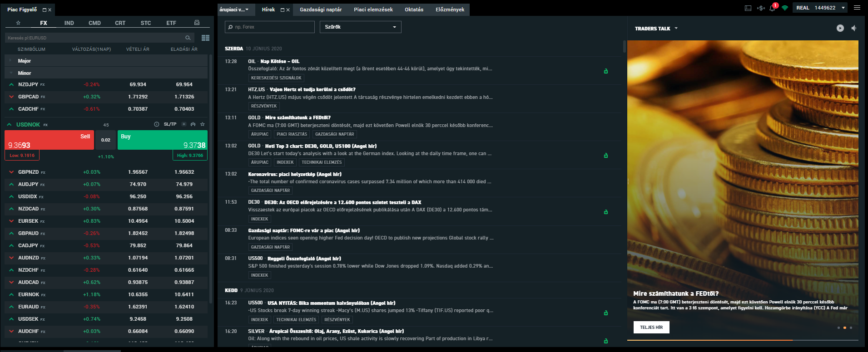
Task: Open the Gazdasági naptár tab
Action: [x=321, y=10]
